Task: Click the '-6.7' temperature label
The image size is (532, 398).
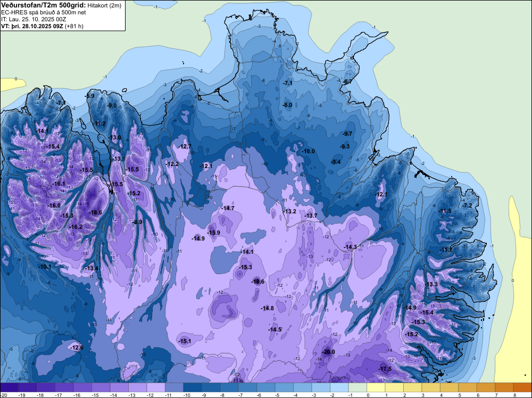Action: (347, 82)
